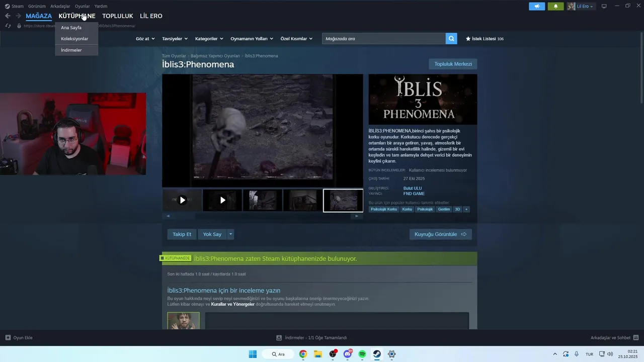Viewport: 644px width, 362px height.
Task: Select the third media thumbnail, a dark hallway
Action: point(263,200)
